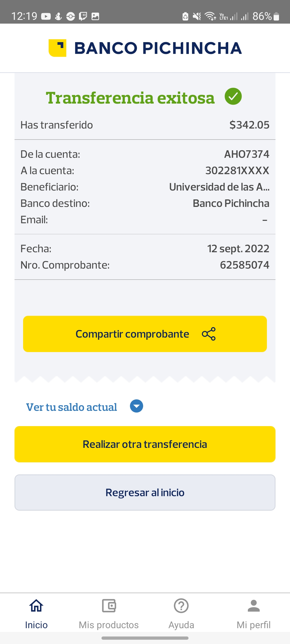The width and height of the screenshot is (290, 644).
Task: Switch to the Ayuda tab label
Action: 181,625
